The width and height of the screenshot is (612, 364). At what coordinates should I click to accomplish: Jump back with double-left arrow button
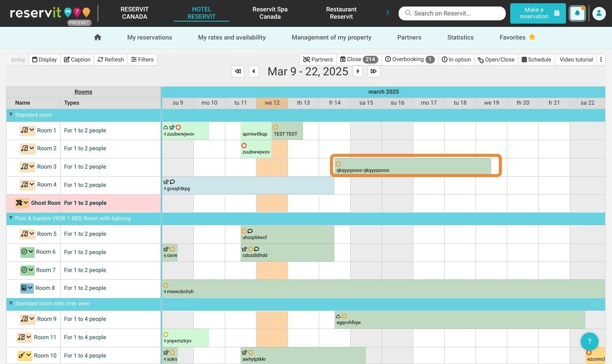tap(238, 71)
